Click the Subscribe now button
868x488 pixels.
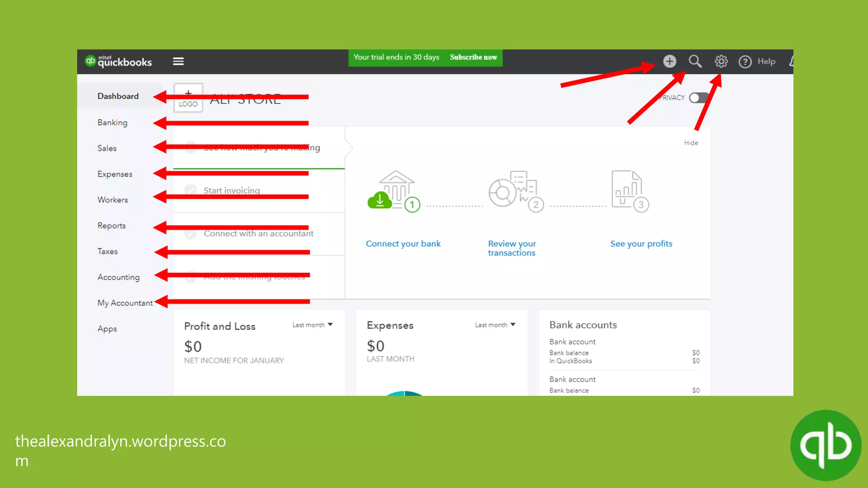(x=473, y=57)
